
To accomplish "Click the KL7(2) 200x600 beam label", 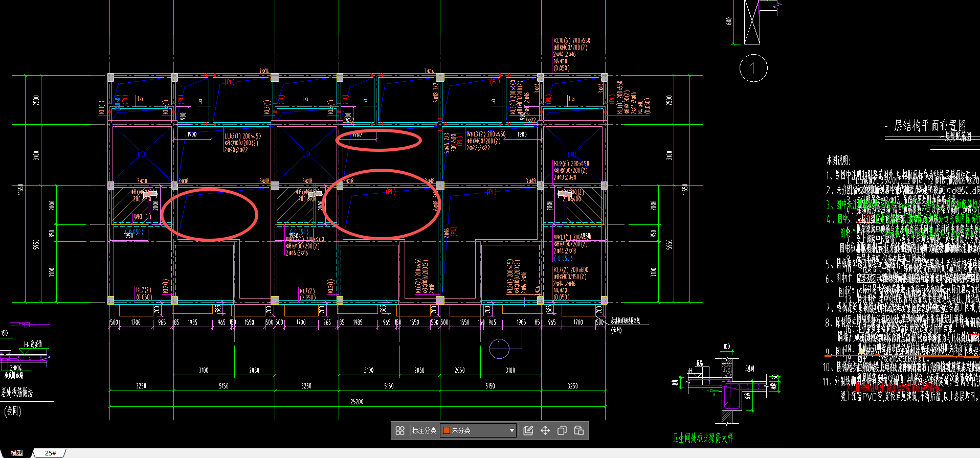I will pos(571,269).
